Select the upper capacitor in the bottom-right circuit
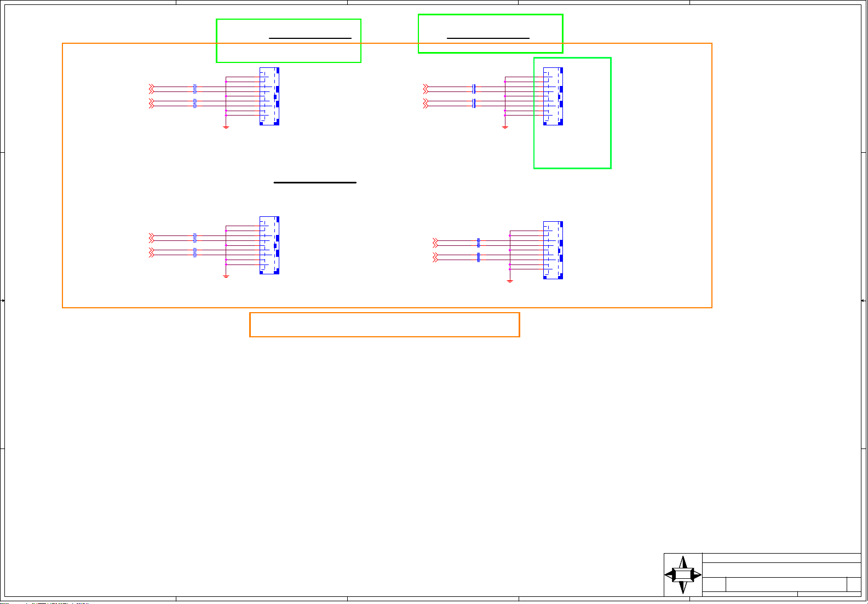The height and width of the screenshot is (604, 868). click(479, 243)
